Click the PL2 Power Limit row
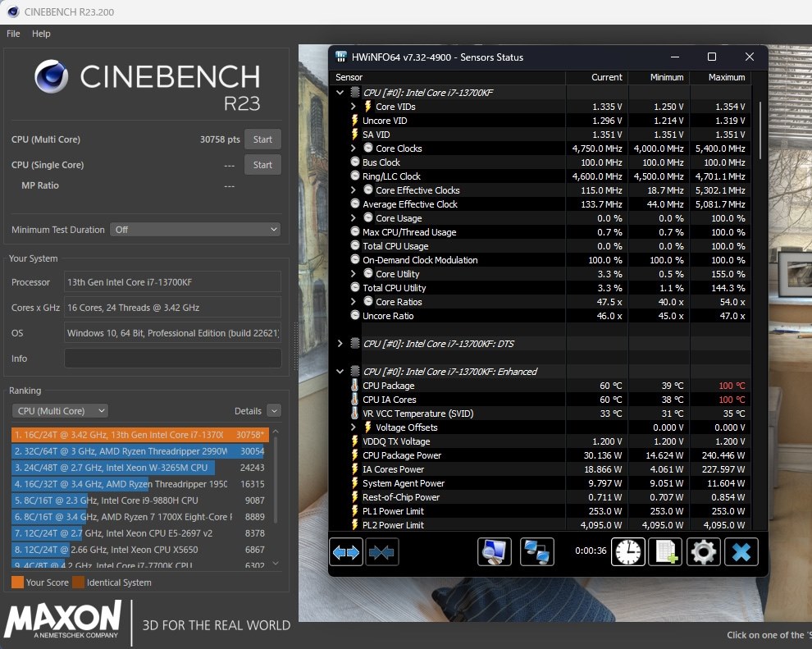Image resolution: width=812 pixels, height=649 pixels. tap(541, 524)
